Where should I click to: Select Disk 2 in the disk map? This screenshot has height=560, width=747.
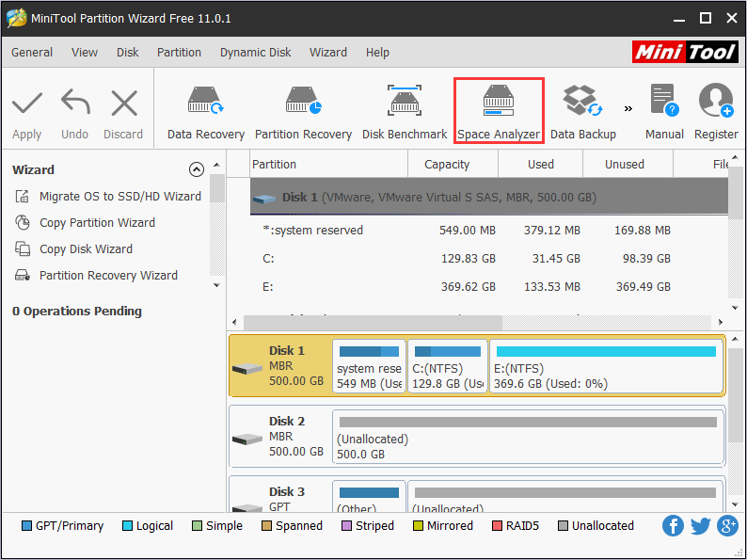[280, 436]
